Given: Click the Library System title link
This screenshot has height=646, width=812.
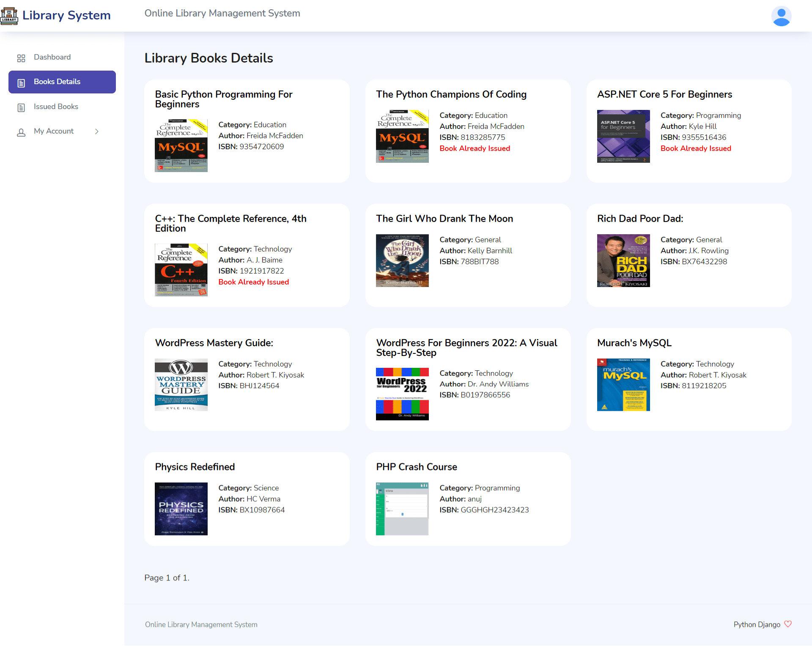Looking at the screenshot, I should point(66,16).
